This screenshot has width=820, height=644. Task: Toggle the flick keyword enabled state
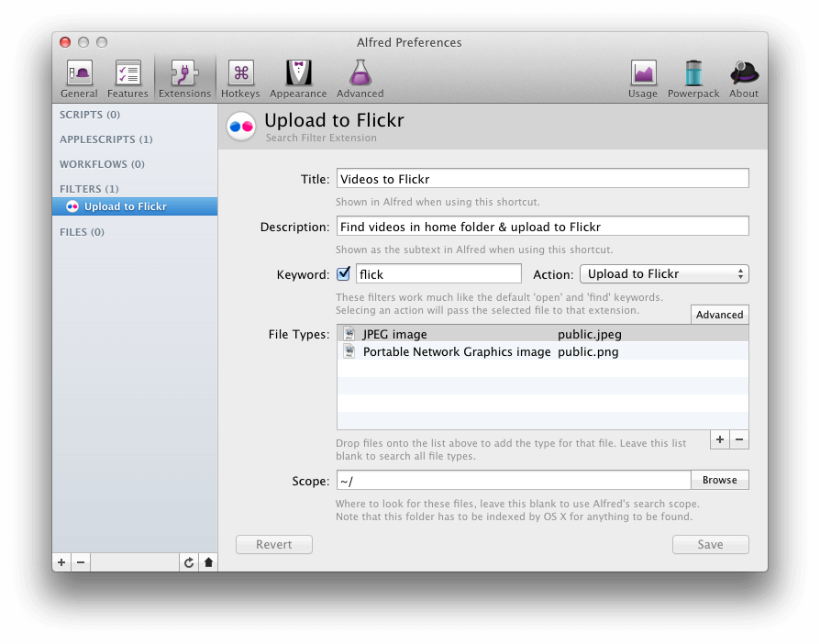(x=344, y=273)
